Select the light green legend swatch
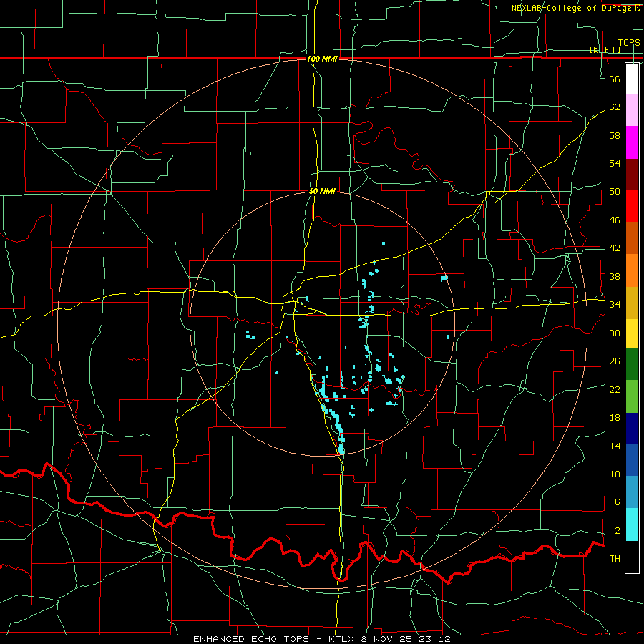 pyautogui.click(x=632, y=396)
